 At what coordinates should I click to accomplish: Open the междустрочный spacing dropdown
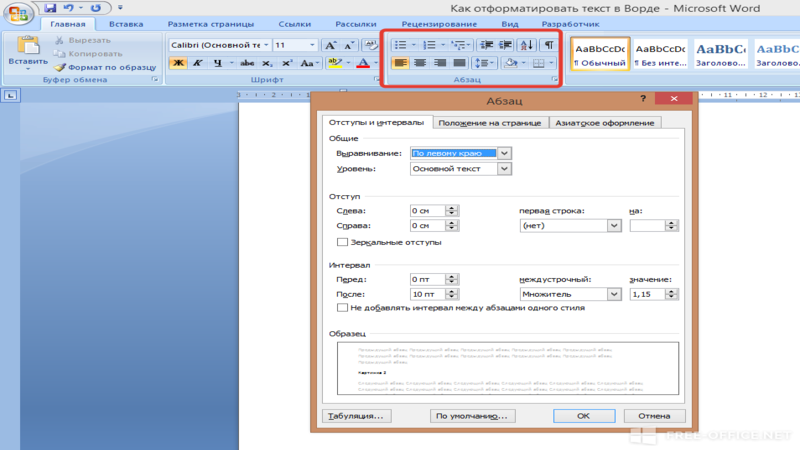pos(614,294)
